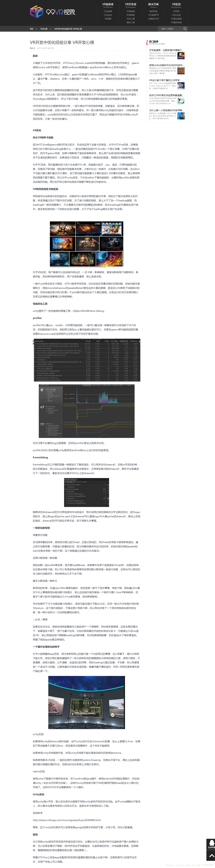Image resolution: width=215 pixels, height=868 pixels.
Task: Click article title VR开发中优化经验分享
Action: point(62,42)
